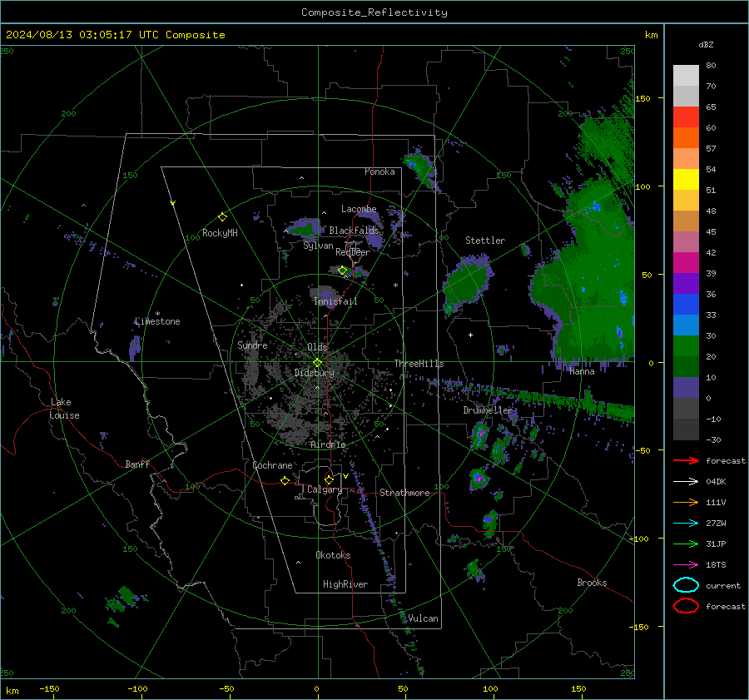Select the 80 dBZ white color swatch
This screenshot has height=700, width=749.
click(x=686, y=75)
